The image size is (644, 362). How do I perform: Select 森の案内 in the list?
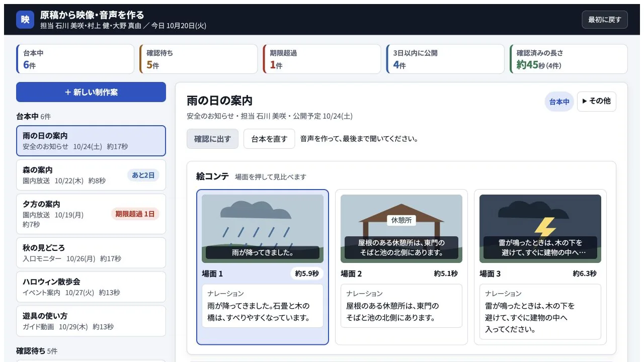[91, 175]
